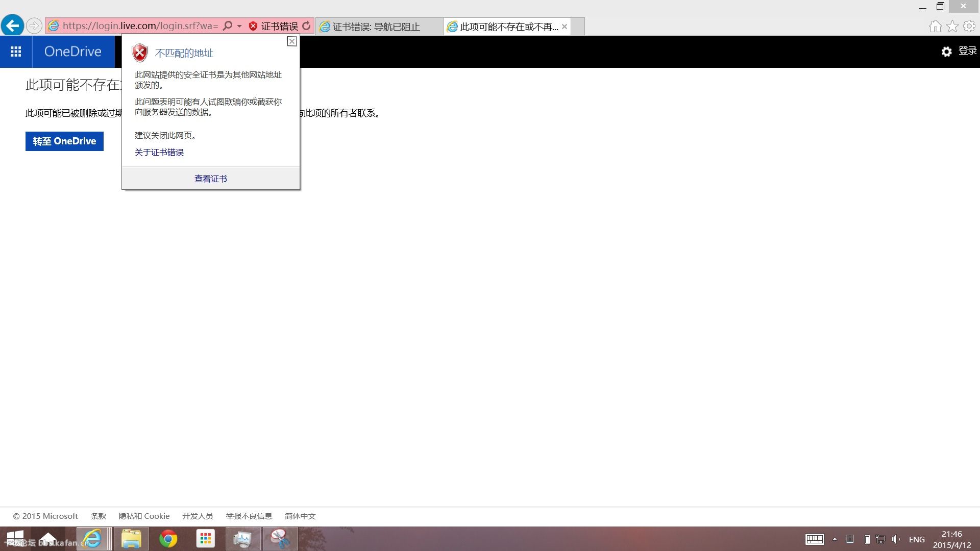
Task: Open File Explorer from the taskbar
Action: pyautogui.click(x=131, y=539)
